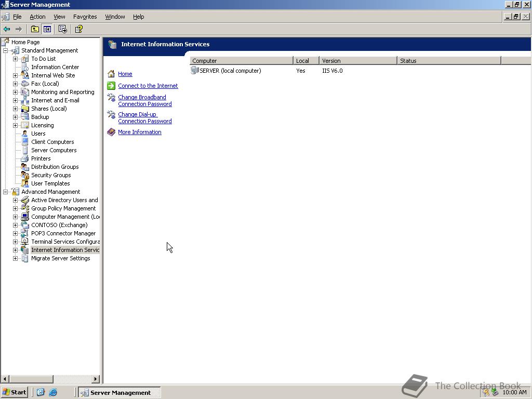Click Change Dial-up Connection Password link
Viewport: 532px width, 399px height.
tap(145, 118)
